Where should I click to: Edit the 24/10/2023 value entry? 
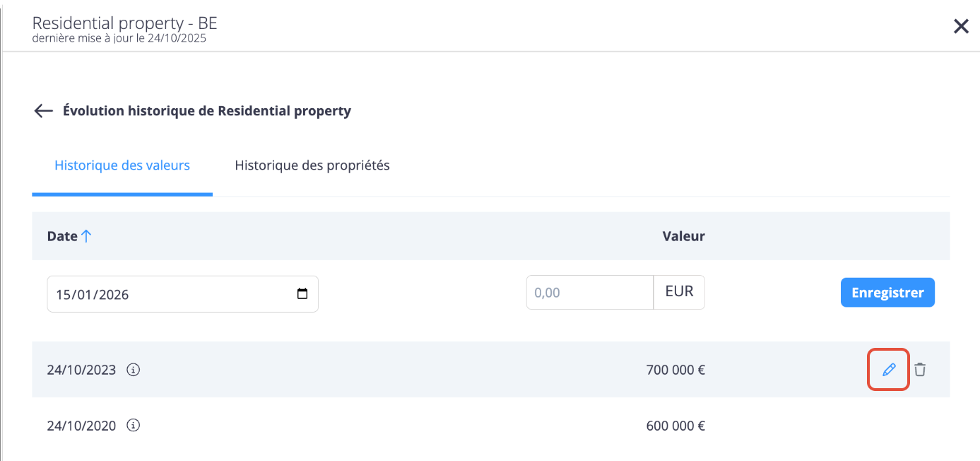(x=888, y=369)
